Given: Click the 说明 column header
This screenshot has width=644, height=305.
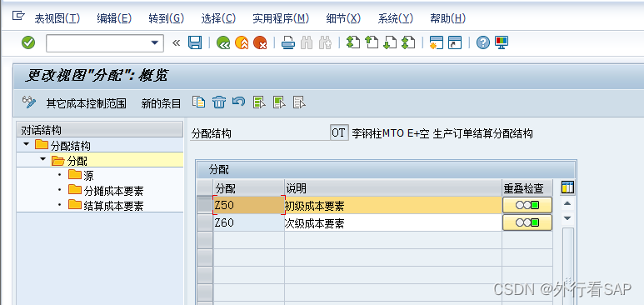Looking at the screenshot, I should click(x=393, y=187).
